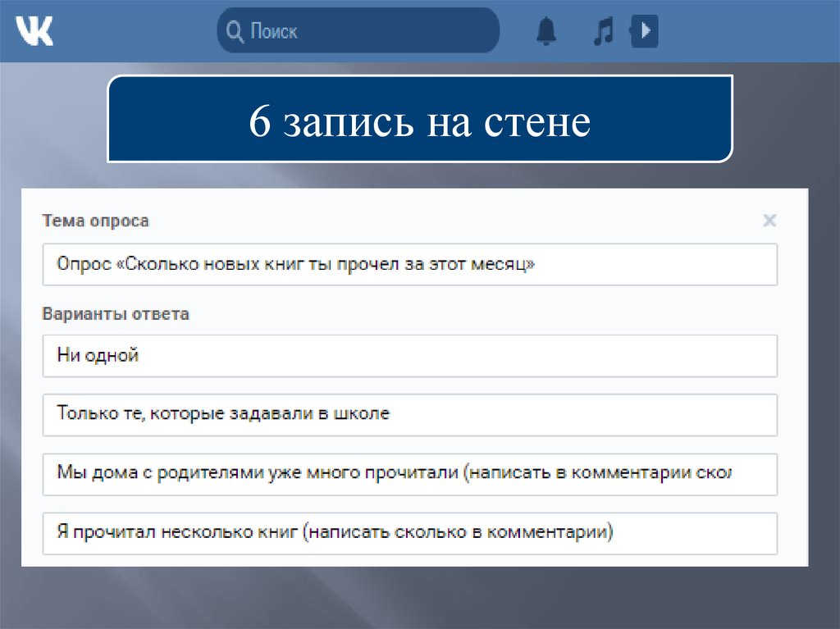
Task: Edit the answer "Только те, которые задавали в школе"
Action: 409,414
